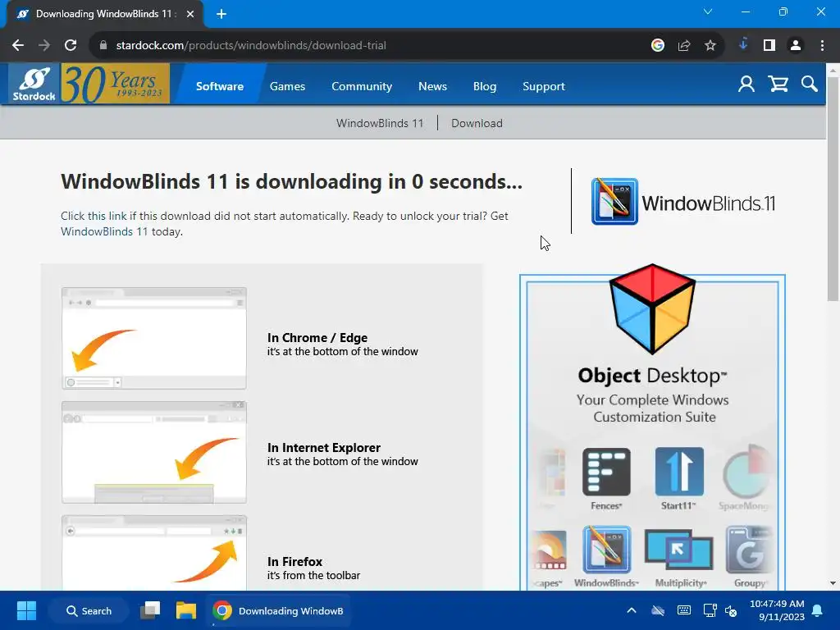Click the page vertical scrollbar
This screenshot has width=840, height=630.
coord(833,189)
